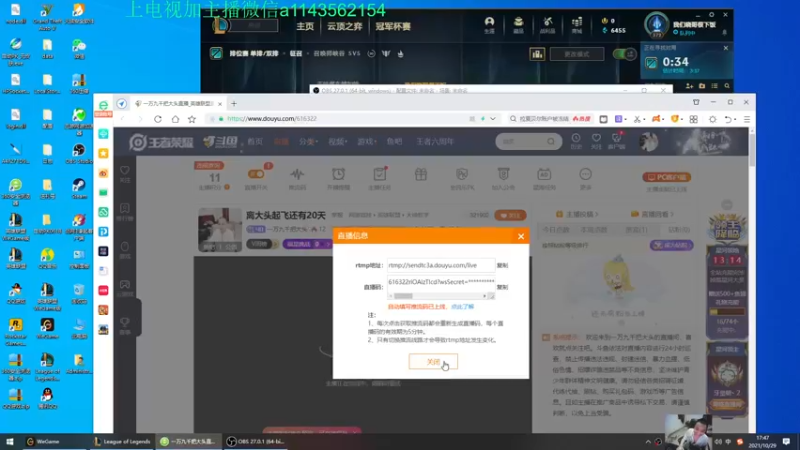Toggle the live broadcast on/off switch

click(x=256, y=174)
